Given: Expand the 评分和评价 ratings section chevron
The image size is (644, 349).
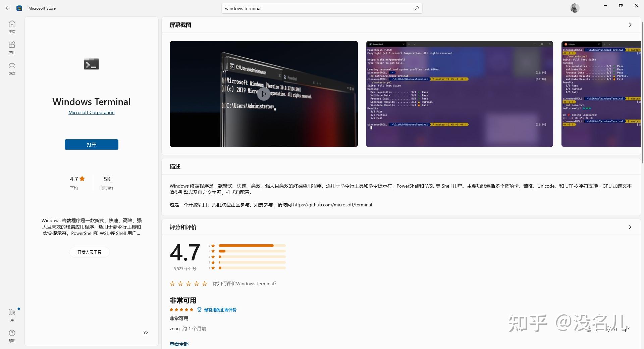Looking at the screenshot, I should [x=630, y=227].
